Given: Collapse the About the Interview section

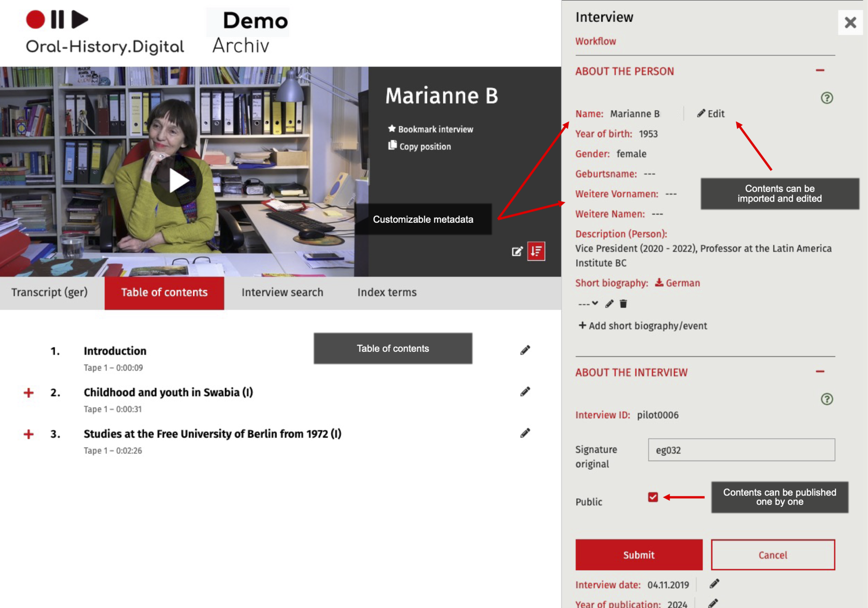Looking at the screenshot, I should click(x=819, y=372).
